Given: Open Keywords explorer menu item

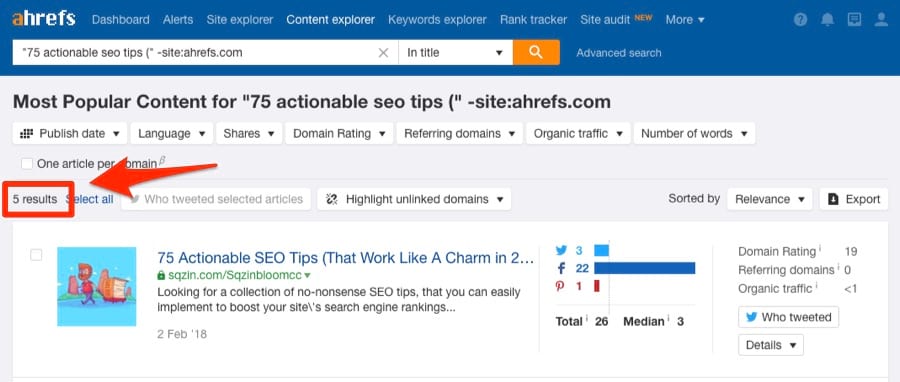Looking at the screenshot, I should pyautogui.click(x=437, y=20).
